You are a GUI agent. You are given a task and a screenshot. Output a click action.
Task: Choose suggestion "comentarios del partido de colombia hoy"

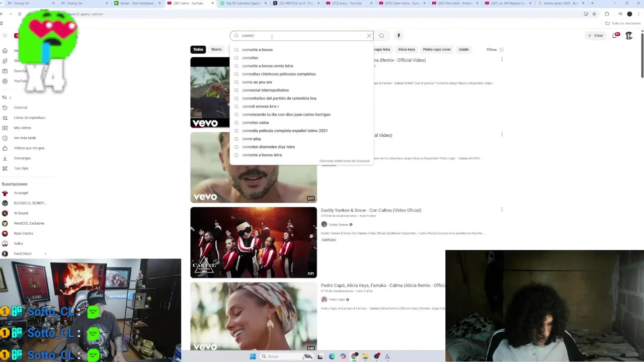(302, 98)
